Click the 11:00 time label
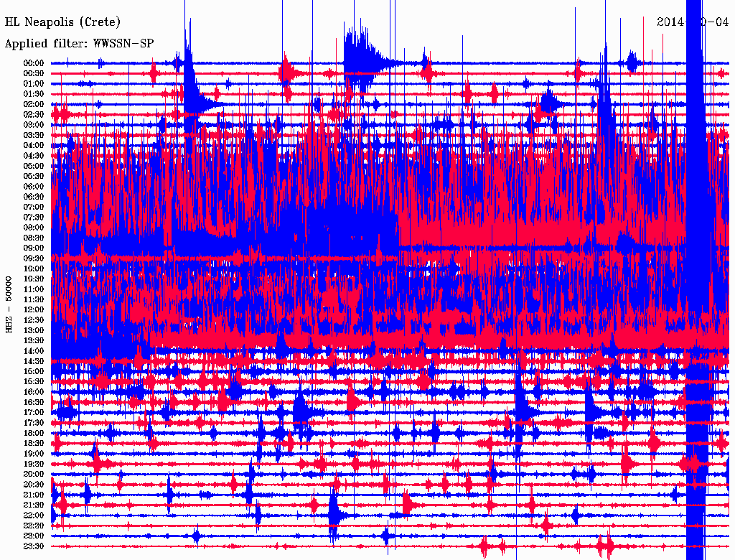The height and width of the screenshot is (560, 735). pyautogui.click(x=34, y=289)
